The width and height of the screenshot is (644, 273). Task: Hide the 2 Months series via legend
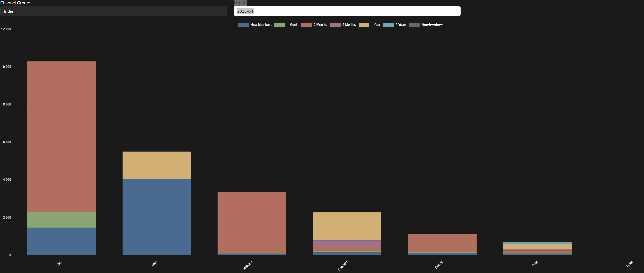pyautogui.click(x=320, y=25)
